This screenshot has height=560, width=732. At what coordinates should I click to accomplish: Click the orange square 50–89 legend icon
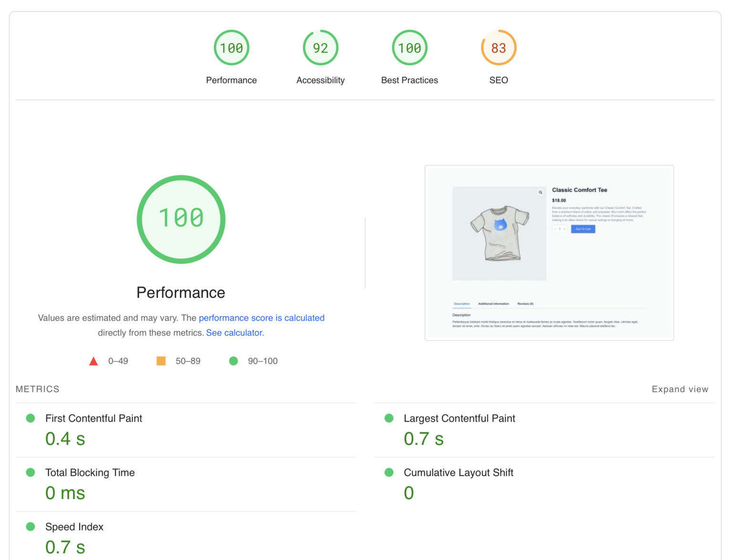tap(161, 361)
